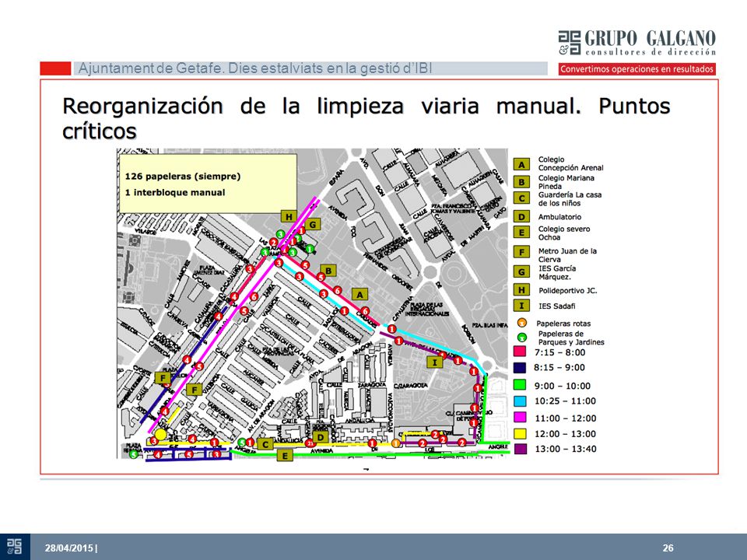This screenshot has height=560, width=747.
Task: Click the '126 papeleras (siempre)' note text
Action: click(x=182, y=177)
